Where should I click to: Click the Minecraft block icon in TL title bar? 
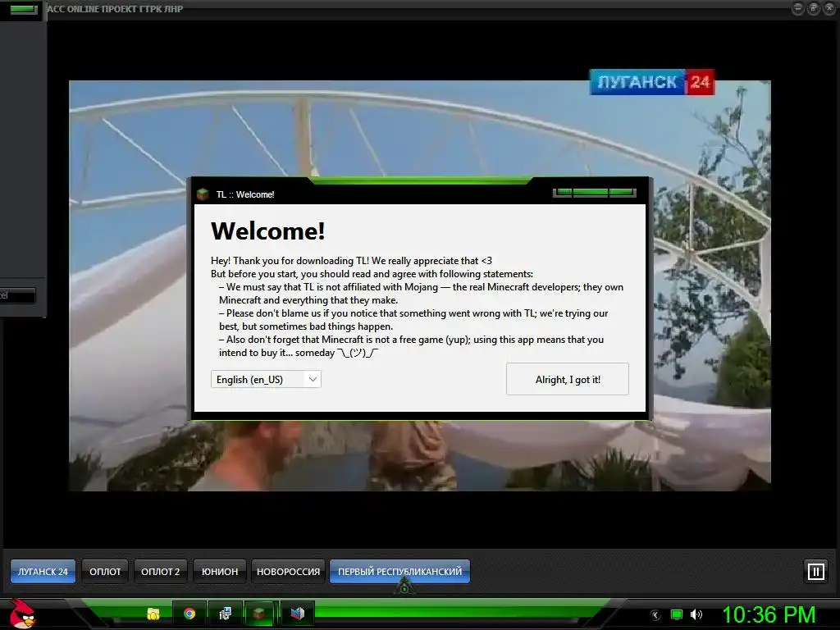[x=203, y=194]
